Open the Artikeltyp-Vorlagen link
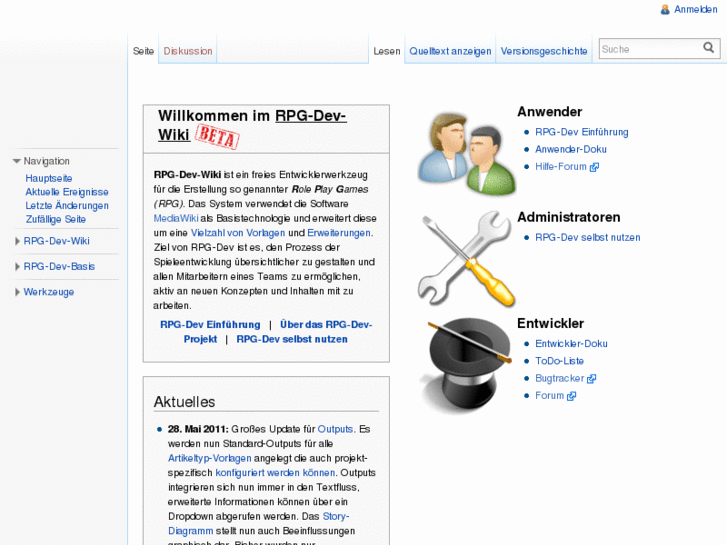 pos(210,458)
